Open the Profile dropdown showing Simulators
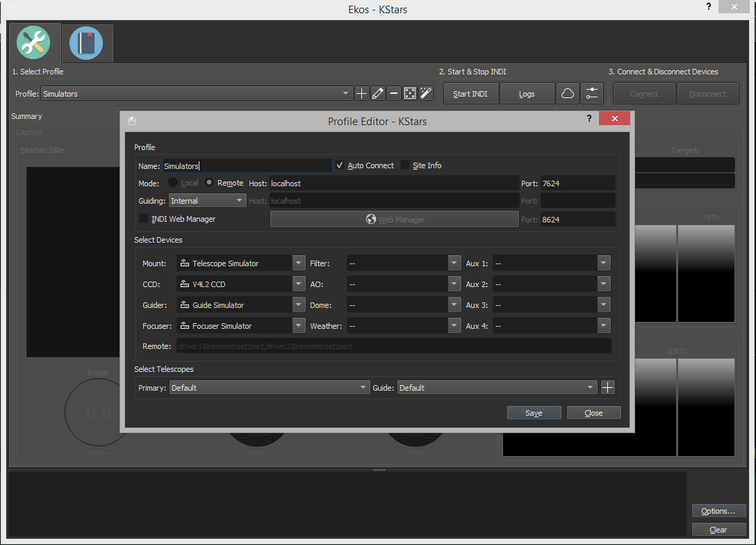756x545 pixels. pyautogui.click(x=196, y=94)
